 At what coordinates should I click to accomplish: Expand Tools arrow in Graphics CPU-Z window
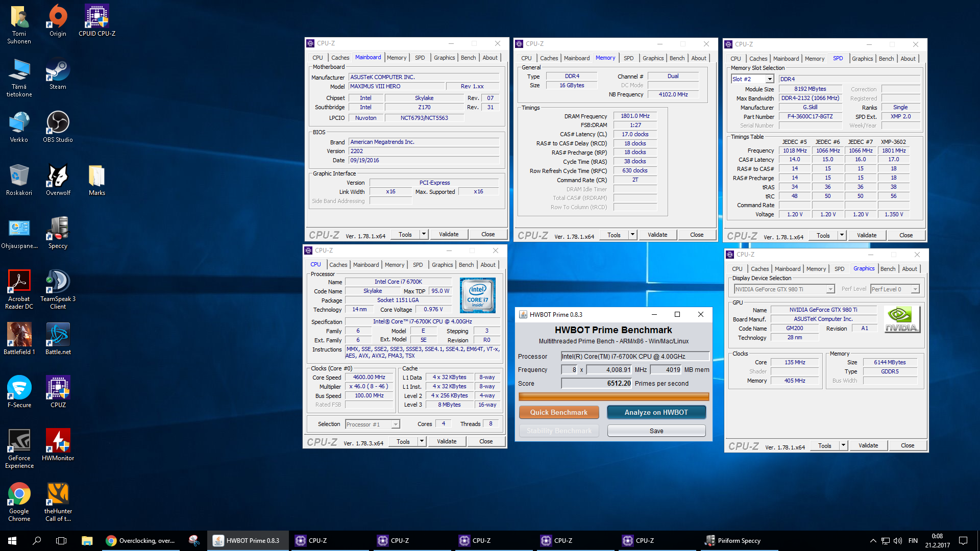[x=843, y=445]
